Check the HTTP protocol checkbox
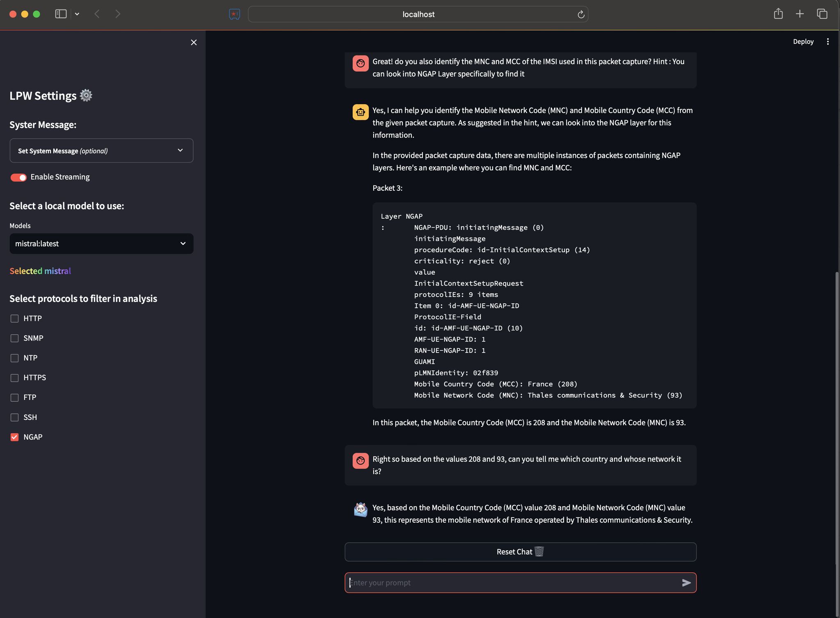 tap(15, 318)
